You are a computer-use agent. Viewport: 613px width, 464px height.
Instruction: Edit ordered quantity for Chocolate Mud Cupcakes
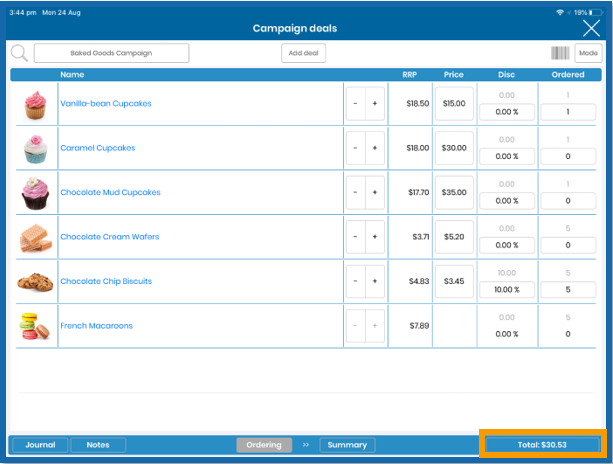pyautogui.click(x=568, y=201)
